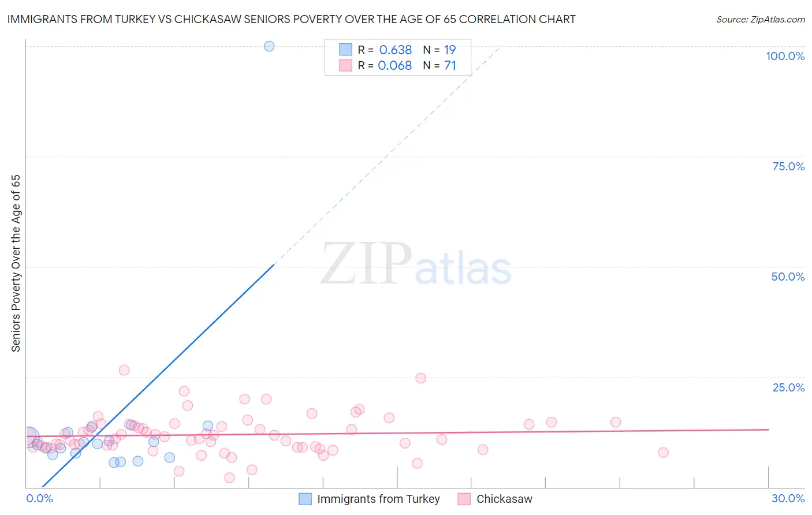Click the blue swatch in the bottom legend

click(305, 499)
